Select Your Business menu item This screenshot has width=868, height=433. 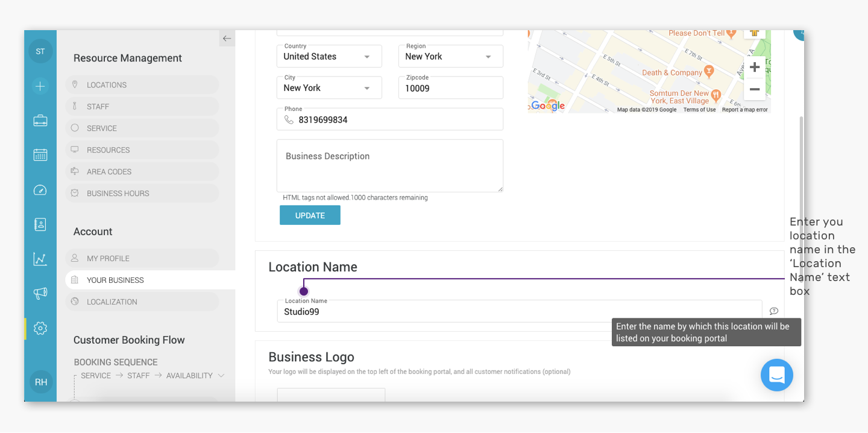[x=150, y=280]
